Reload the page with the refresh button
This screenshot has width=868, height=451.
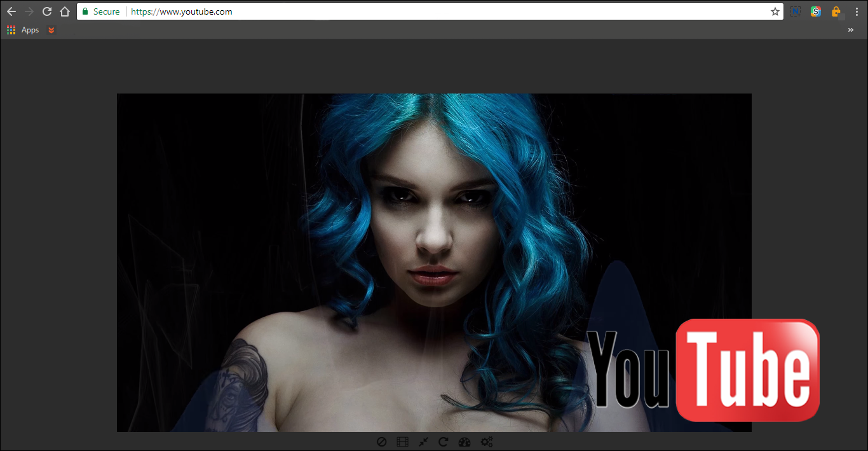click(x=46, y=11)
